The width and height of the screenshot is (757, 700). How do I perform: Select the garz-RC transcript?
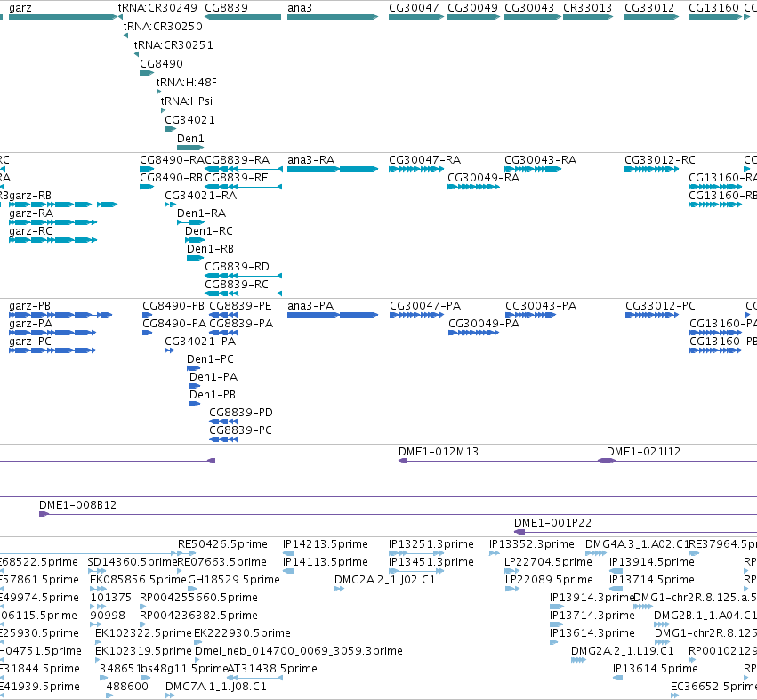click(53, 240)
